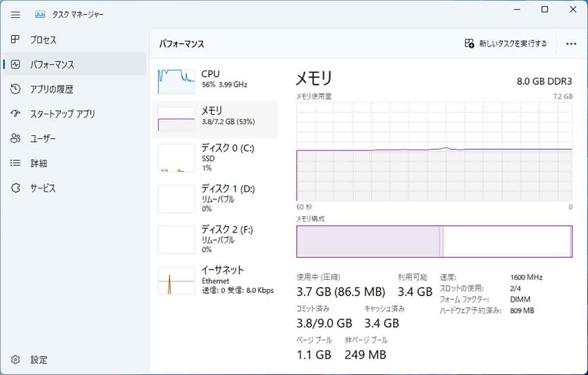Click the メモリ mini graph thumbnail
This screenshot has height=375, width=588.
point(176,118)
